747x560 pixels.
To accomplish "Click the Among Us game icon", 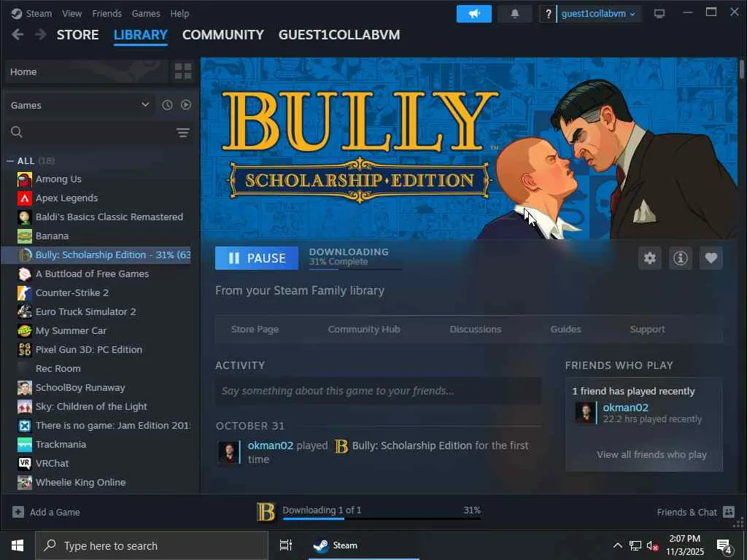I will [25, 179].
